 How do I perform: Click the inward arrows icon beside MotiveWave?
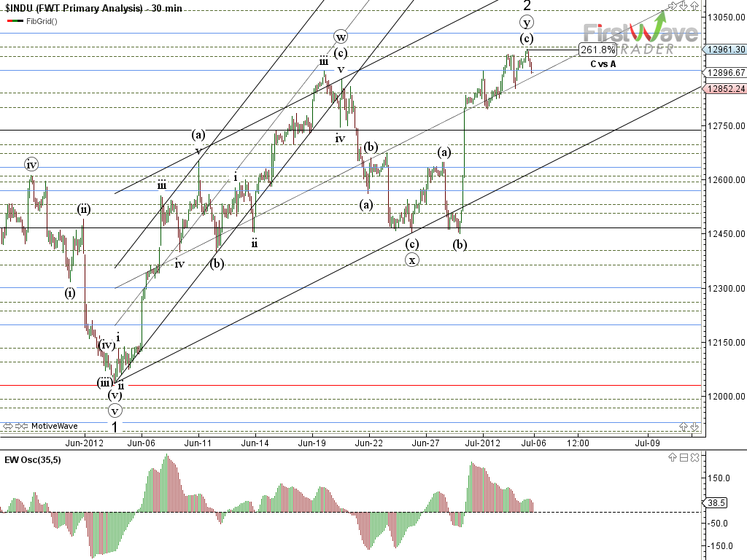click(x=23, y=426)
